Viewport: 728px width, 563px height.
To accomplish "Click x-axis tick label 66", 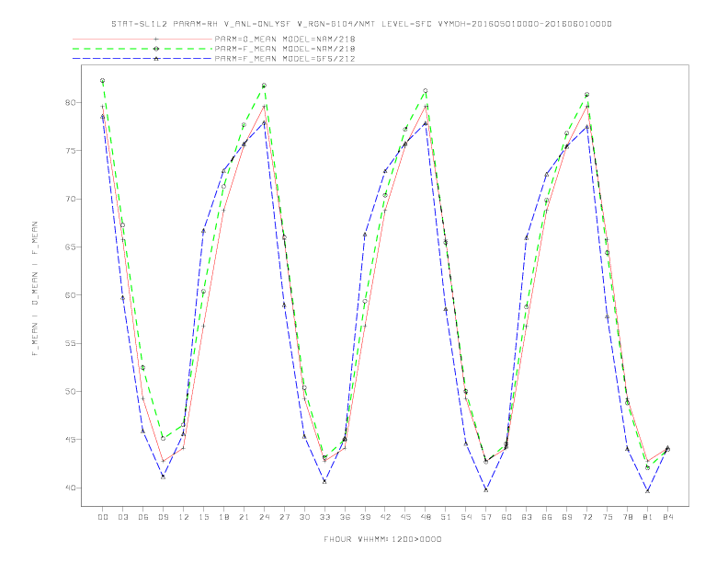I will click(x=547, y=517).
